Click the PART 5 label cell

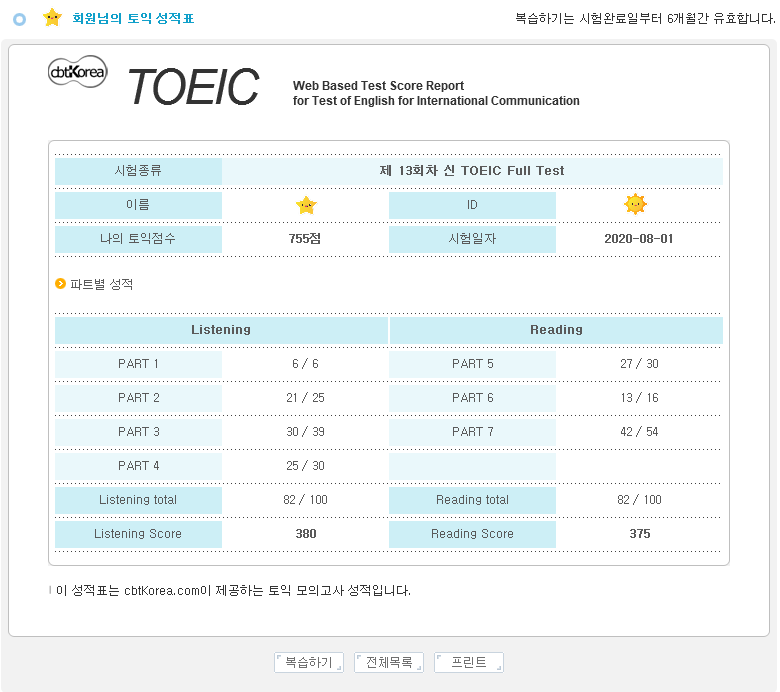pyautogui.click(x=472, y=365)
